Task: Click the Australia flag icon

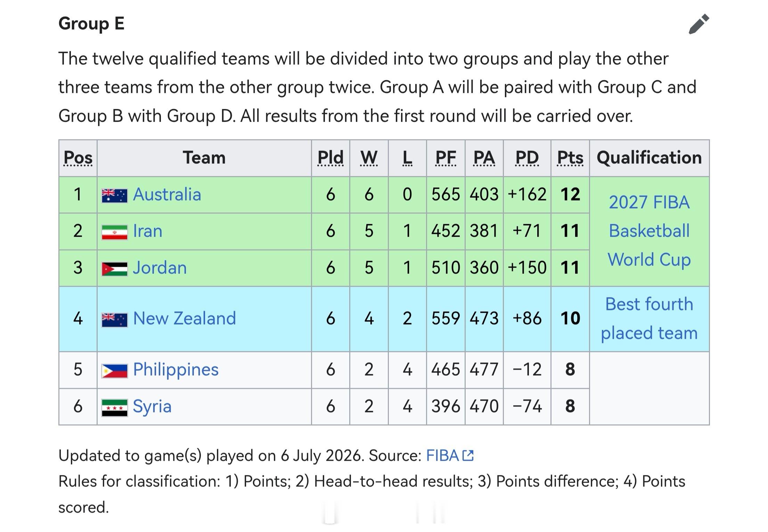Action: tap(114, 195)
